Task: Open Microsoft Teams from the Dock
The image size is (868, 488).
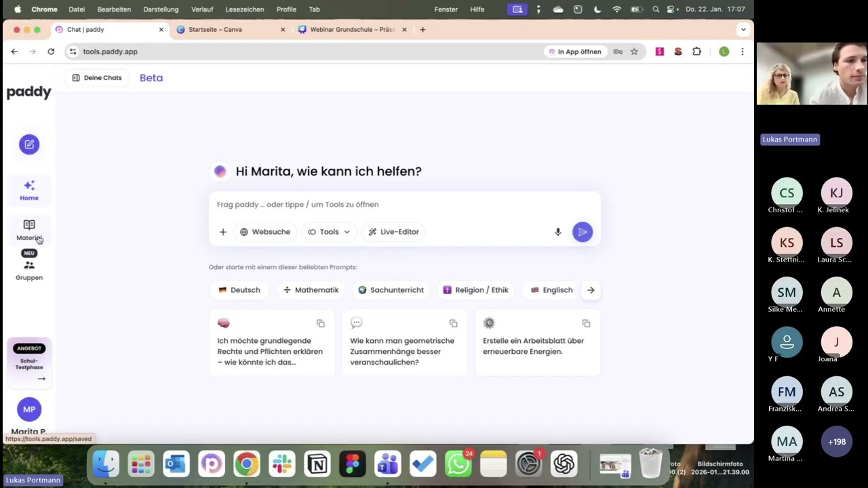Action: pyautogui.click(x=388, y=464)
